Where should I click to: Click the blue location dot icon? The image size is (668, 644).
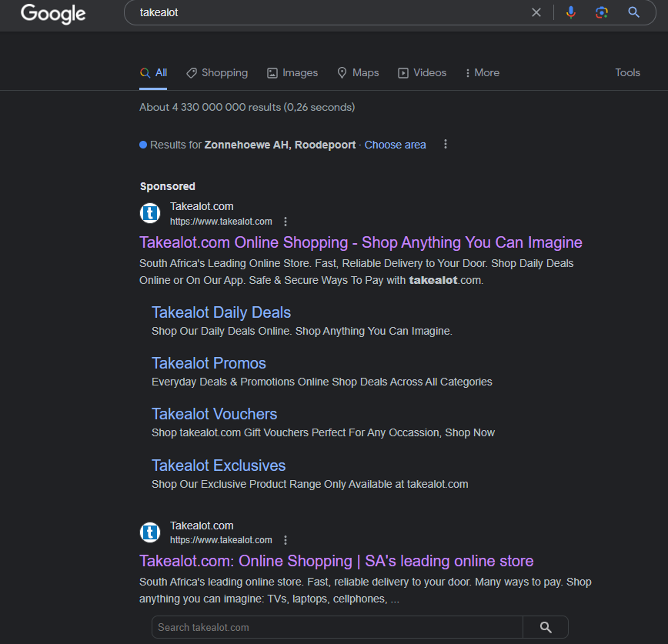coord(143,145)
